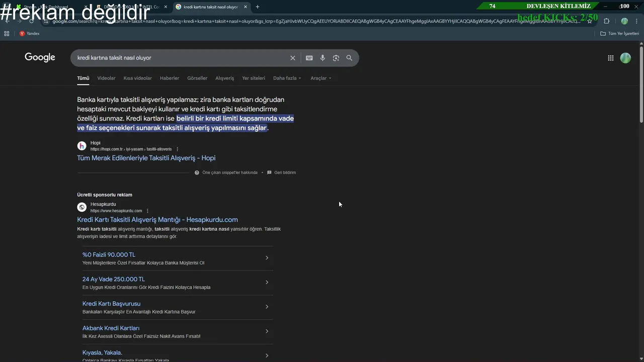Viewport: 644px width, 362px height.
Task: Click the Geri bildirim link text
Action: (285, 172)
